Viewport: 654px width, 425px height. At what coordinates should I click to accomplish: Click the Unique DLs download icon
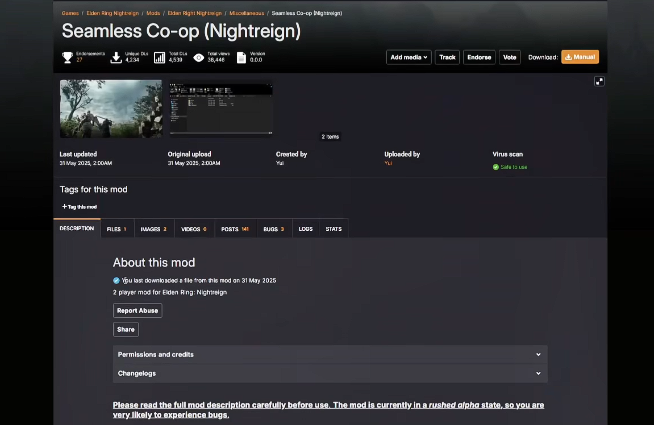point(116,58)
